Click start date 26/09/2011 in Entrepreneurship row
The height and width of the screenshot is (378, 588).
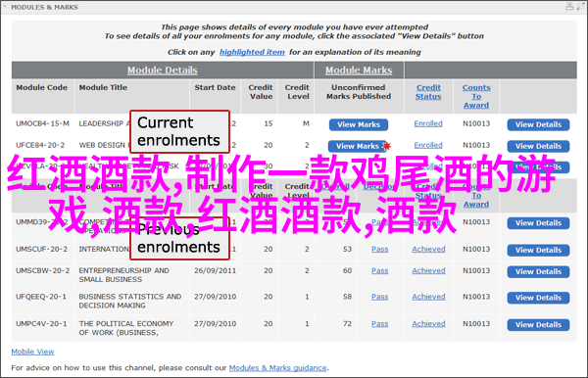tap(215, 271)
